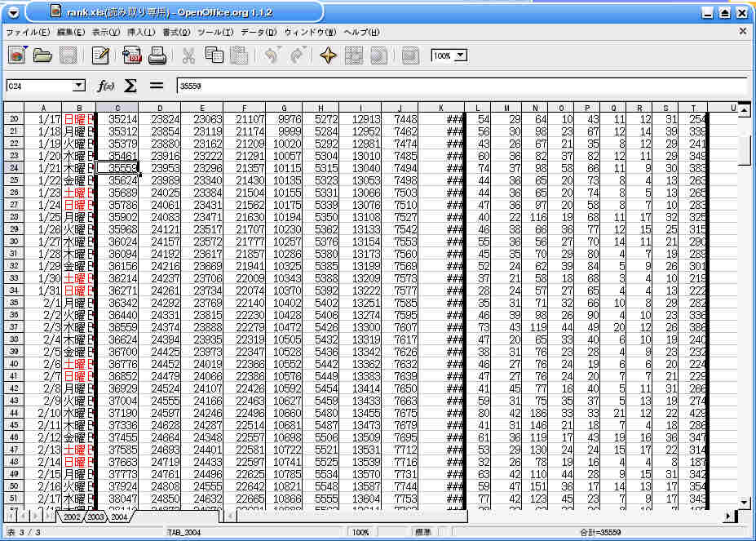This screenshot has height=541, width=756.
Task: Click status bar sum 合計=35559
Action: point(600,532)
